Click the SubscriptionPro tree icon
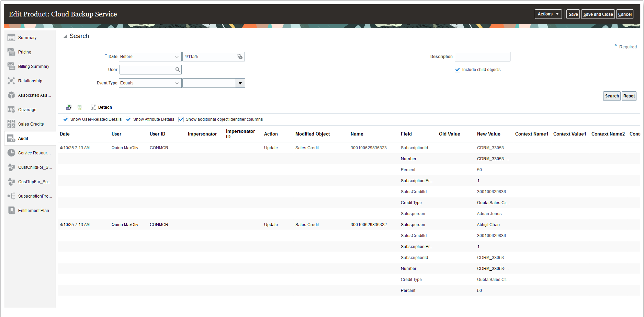 click(x=11, y=196)
